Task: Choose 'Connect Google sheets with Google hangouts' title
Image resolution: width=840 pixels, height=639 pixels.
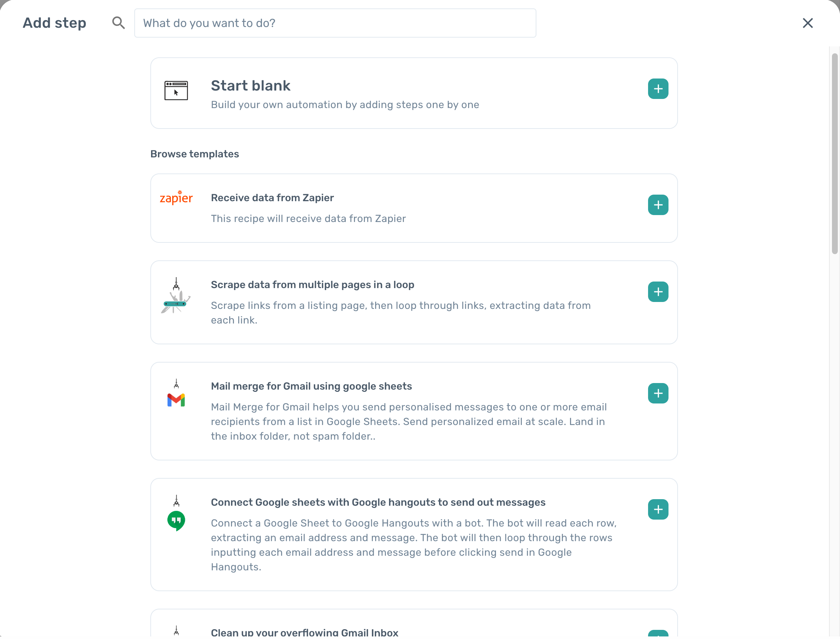Action: coord(378,502)
